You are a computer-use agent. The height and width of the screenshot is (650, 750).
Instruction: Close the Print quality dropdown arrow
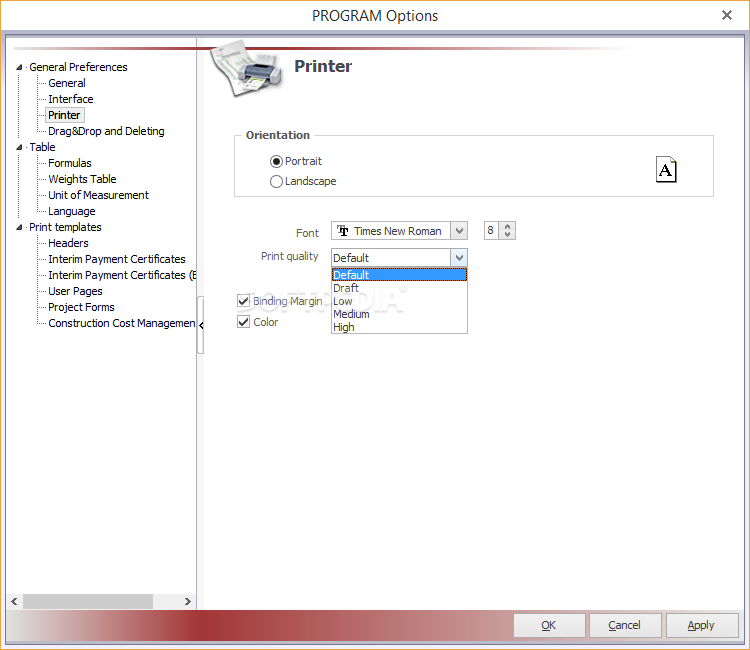tap(459, 258)
